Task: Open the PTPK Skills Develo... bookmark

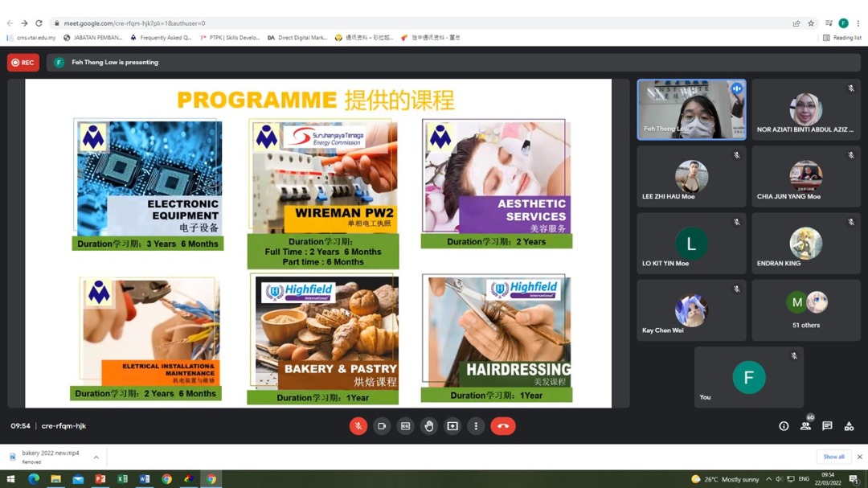Action: pos(230,38)
